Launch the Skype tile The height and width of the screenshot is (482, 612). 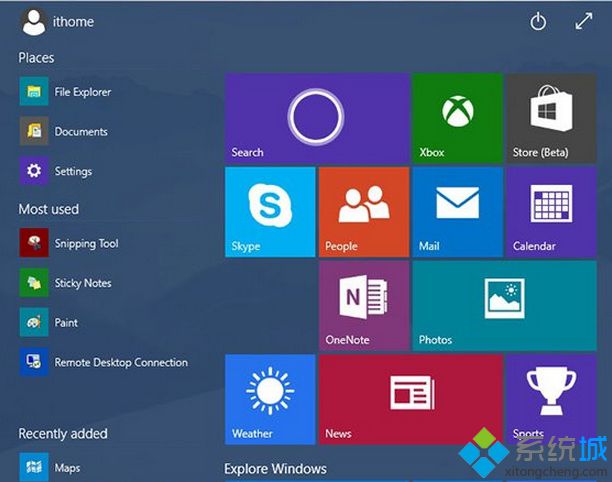pyautogui.click(x=270, y=212)
